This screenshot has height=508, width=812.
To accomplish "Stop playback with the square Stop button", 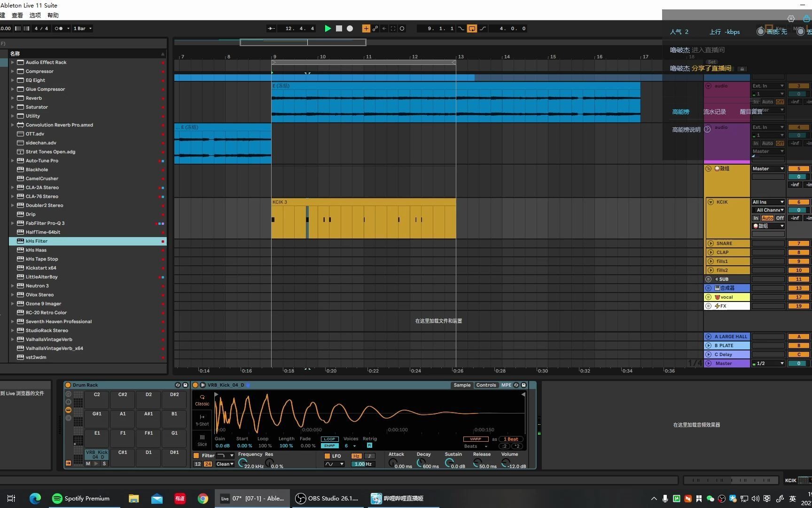I will (x=339, y=29).
